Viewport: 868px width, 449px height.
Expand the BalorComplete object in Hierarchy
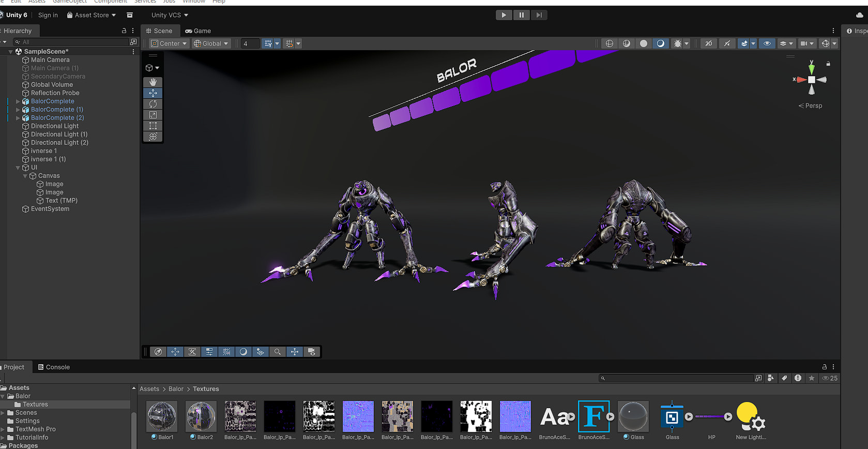click(x=18, y=101)
